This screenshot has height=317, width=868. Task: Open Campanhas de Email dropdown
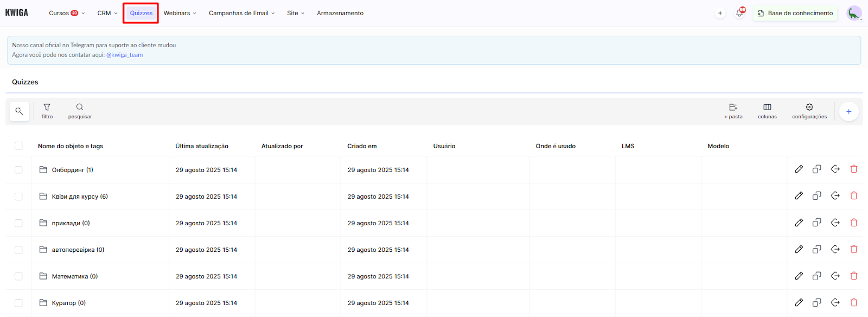[241, 13]
